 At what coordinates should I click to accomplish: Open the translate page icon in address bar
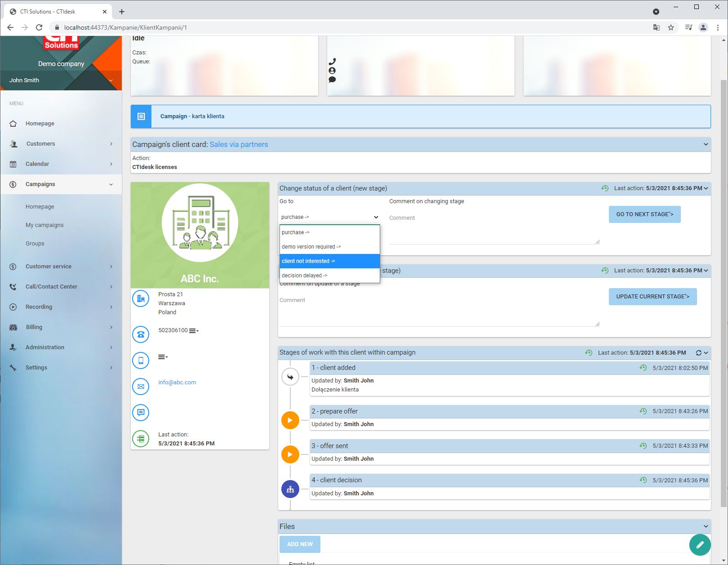(657, 27)
